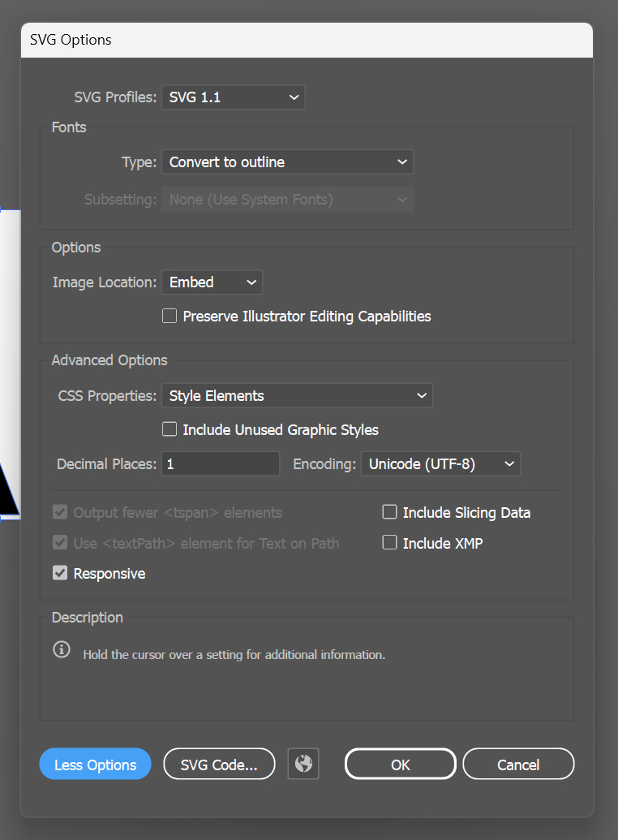Open the SVG Code viewer
This screenshot has height=840, width=618.
point(219,765)
